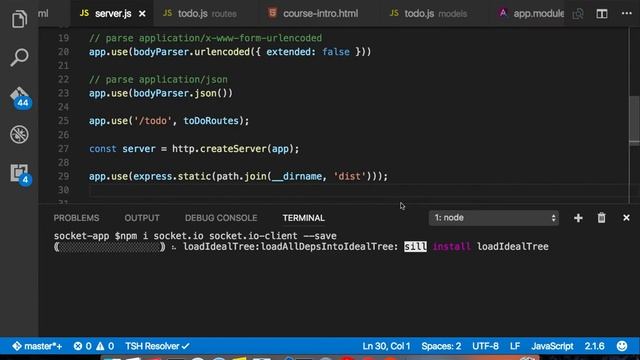Open warnings count in status bar
The width and height of the screenshot is (640, 360).
pyautogui.click(x=105, y=346)
